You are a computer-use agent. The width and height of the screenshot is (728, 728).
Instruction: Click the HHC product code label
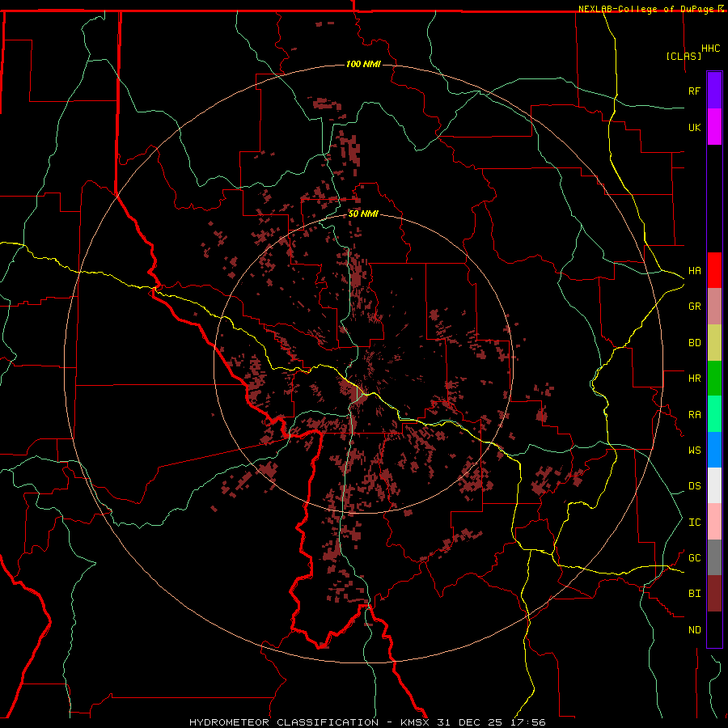[710, 49]
